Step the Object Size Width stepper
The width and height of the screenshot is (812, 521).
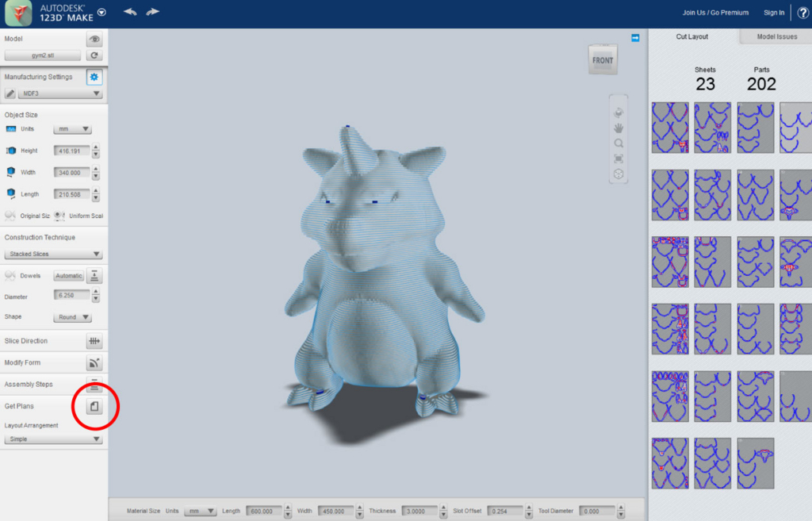[x=96, y=172]
